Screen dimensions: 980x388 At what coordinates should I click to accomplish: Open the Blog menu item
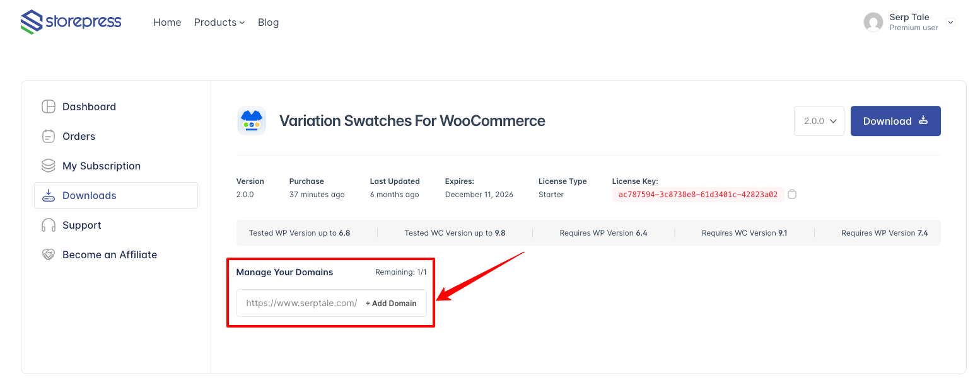[268, 22]
